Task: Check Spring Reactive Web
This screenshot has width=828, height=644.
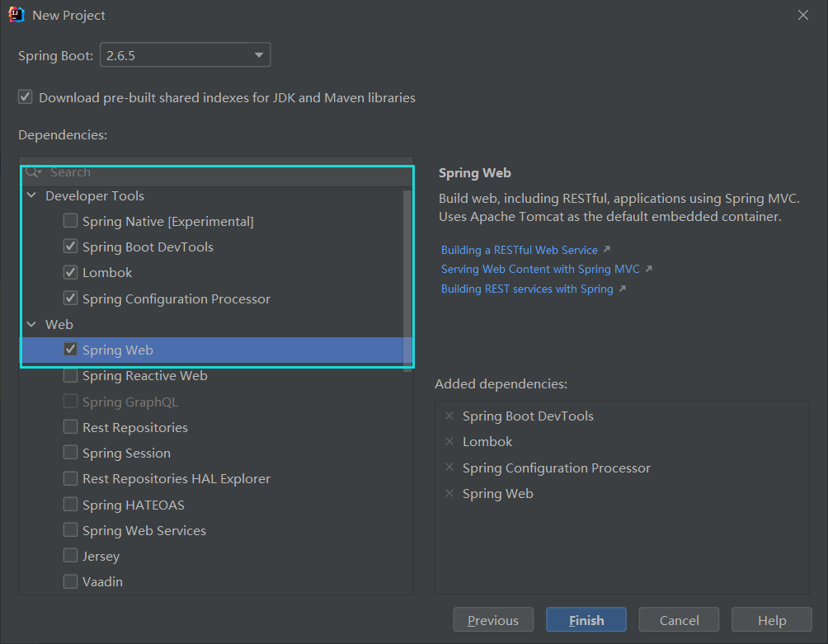Action: pos(70,375)
